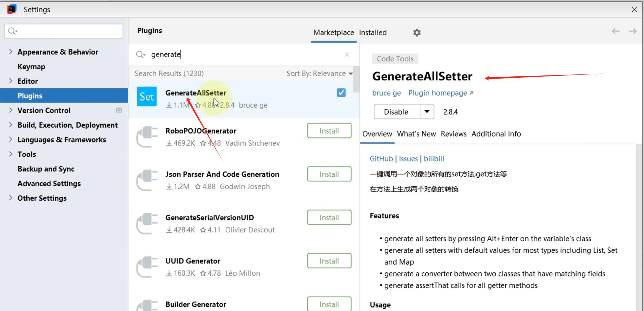This screenshot has height=311, width=644.
Task: Expand the Tools settings group
Action: pos(10,154)
